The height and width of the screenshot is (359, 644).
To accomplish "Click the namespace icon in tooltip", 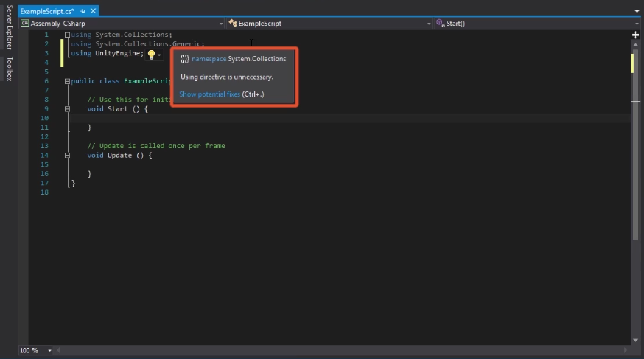I will point(184,59).
